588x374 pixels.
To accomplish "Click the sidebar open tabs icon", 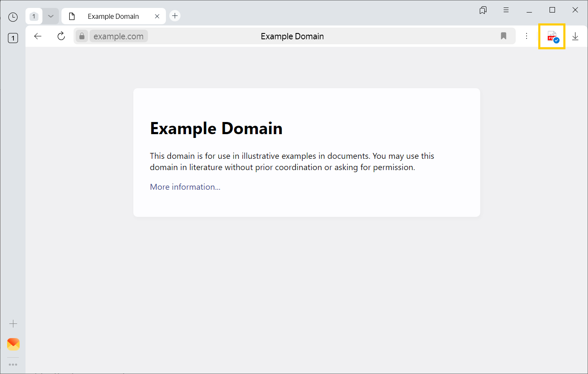I will (x=13, y=38).
